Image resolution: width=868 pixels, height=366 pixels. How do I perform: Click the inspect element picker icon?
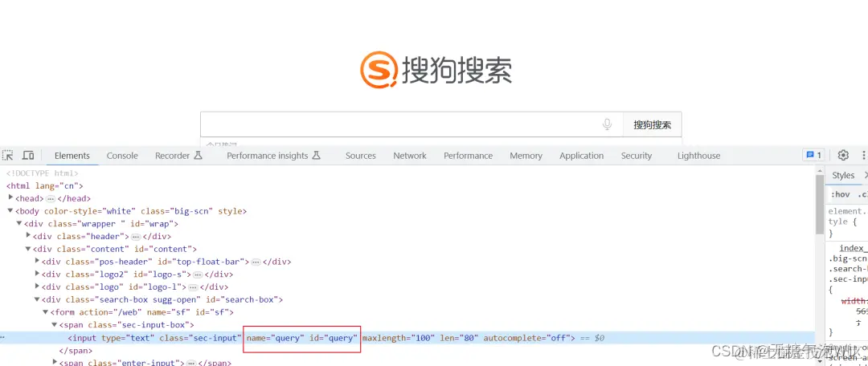(8, 156)
